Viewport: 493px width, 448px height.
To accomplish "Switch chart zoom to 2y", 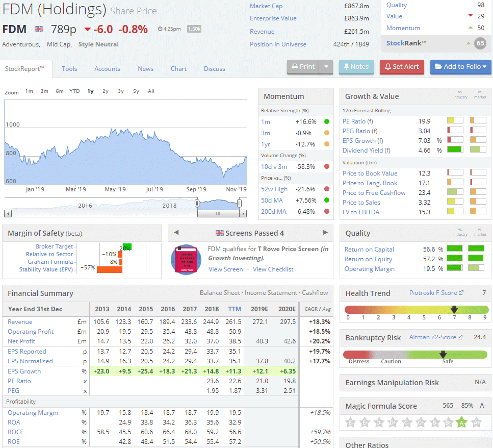I will [106, 91].
